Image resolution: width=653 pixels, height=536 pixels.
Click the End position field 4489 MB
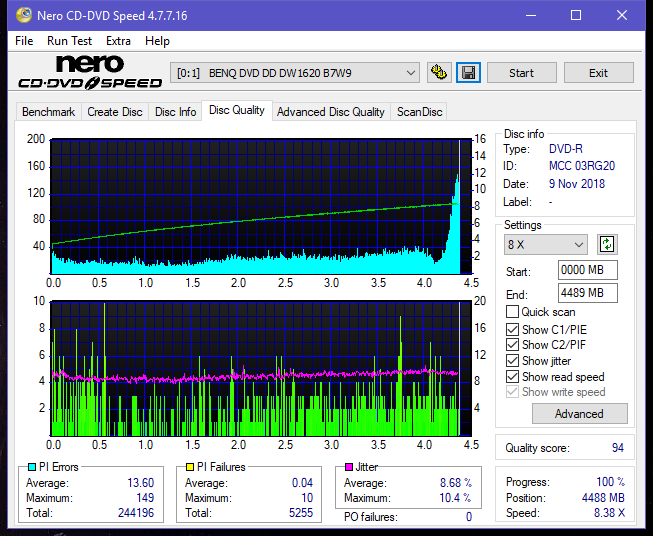point(587,293)
